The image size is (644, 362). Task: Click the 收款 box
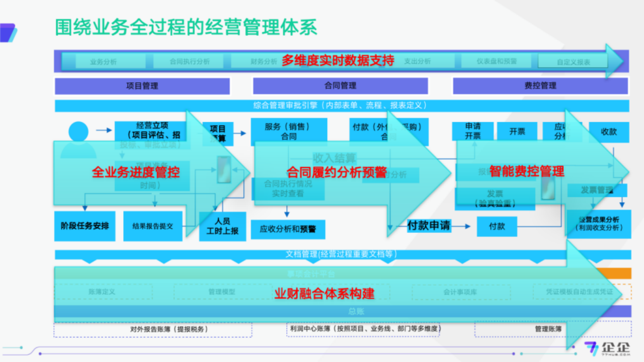tap(609, 132)
